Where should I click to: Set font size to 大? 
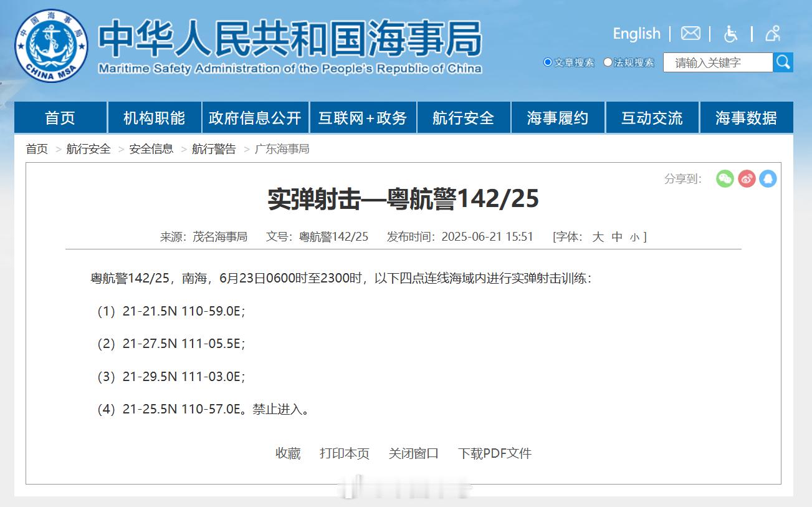(598, 237)
